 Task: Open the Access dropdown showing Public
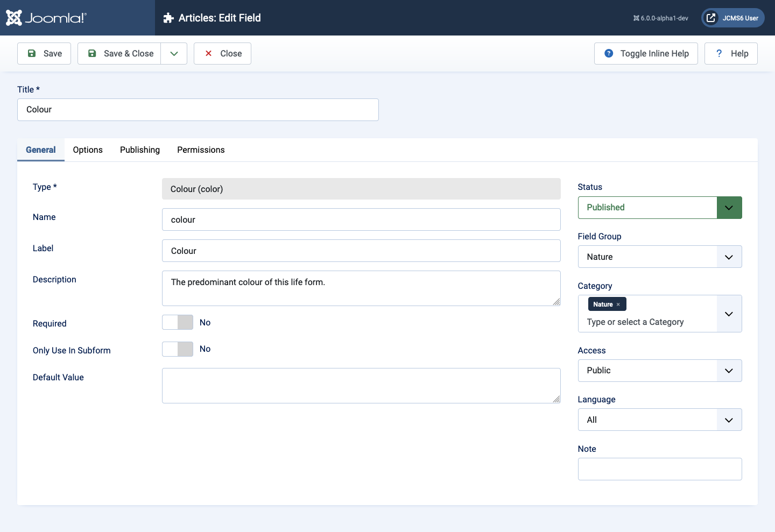point(659,371)
